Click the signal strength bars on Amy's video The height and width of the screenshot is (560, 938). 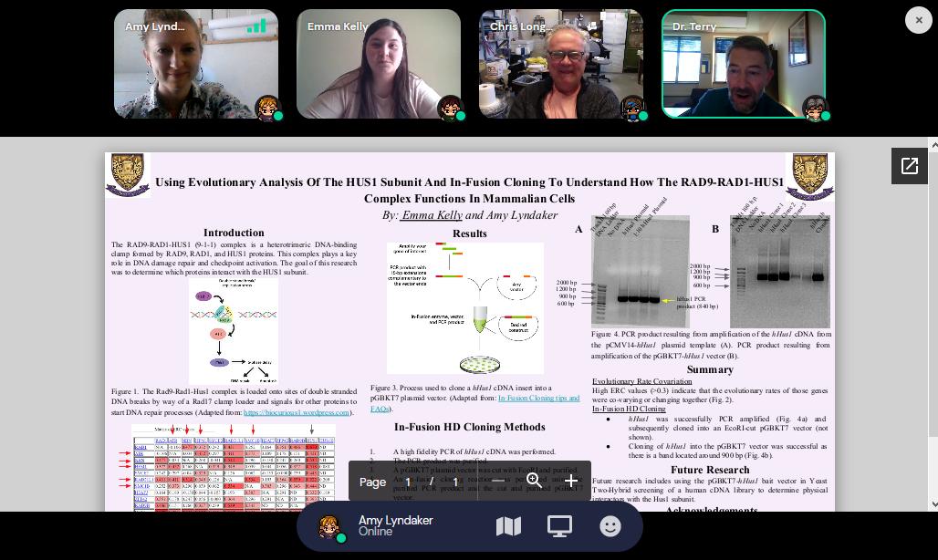click(x=256, y=26)
